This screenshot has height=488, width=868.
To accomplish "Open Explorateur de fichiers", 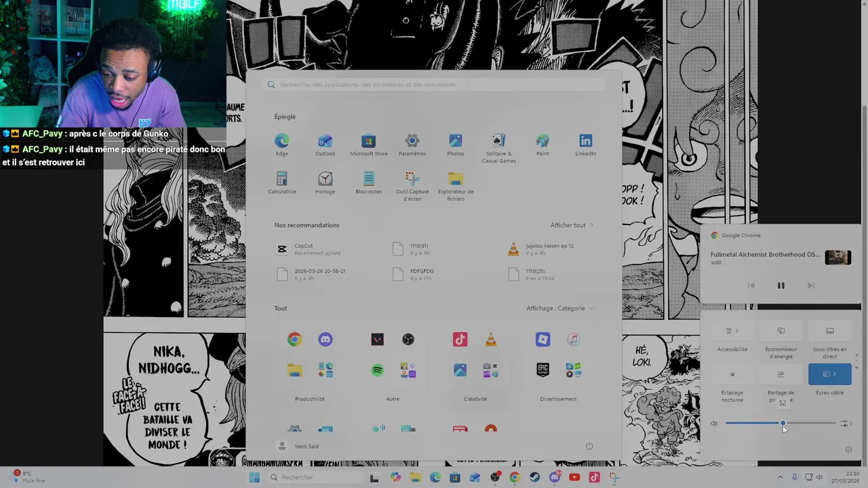I will tap(456, 186).
